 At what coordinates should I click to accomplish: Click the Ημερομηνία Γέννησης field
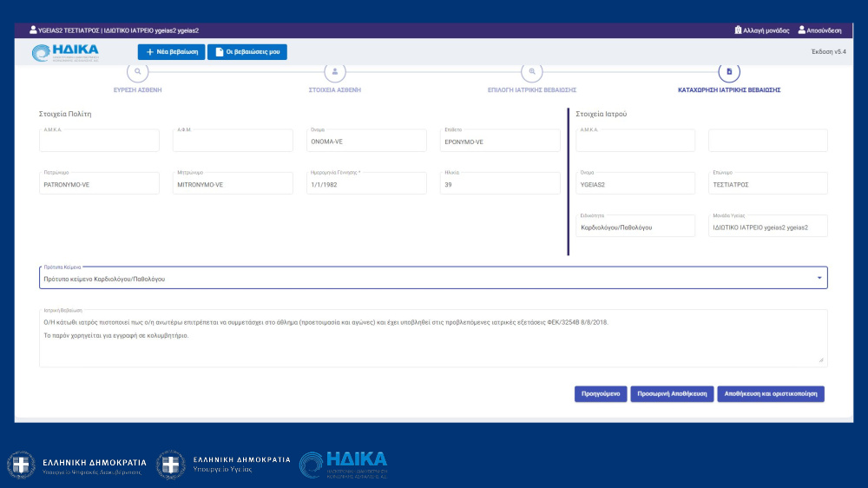367,184
